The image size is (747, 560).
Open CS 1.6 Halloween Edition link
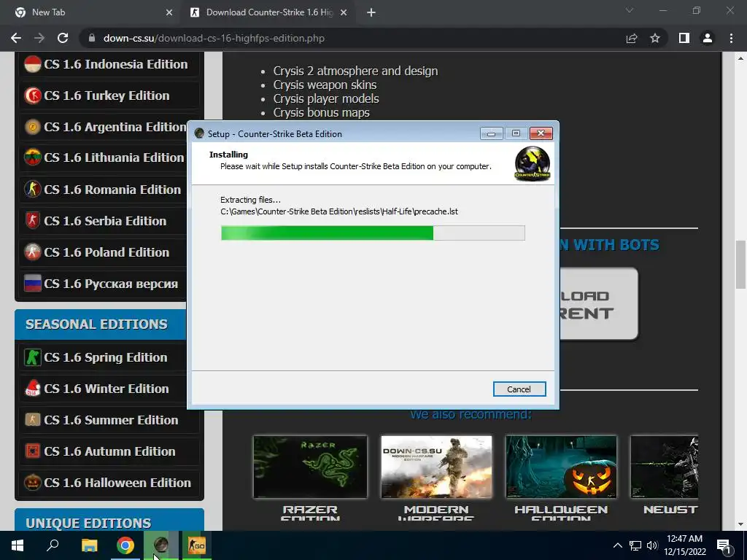(117, 483)
